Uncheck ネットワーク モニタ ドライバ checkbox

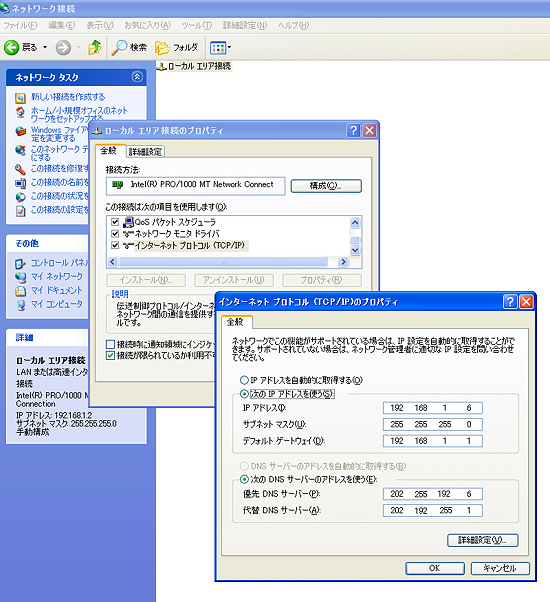(115, 233)
